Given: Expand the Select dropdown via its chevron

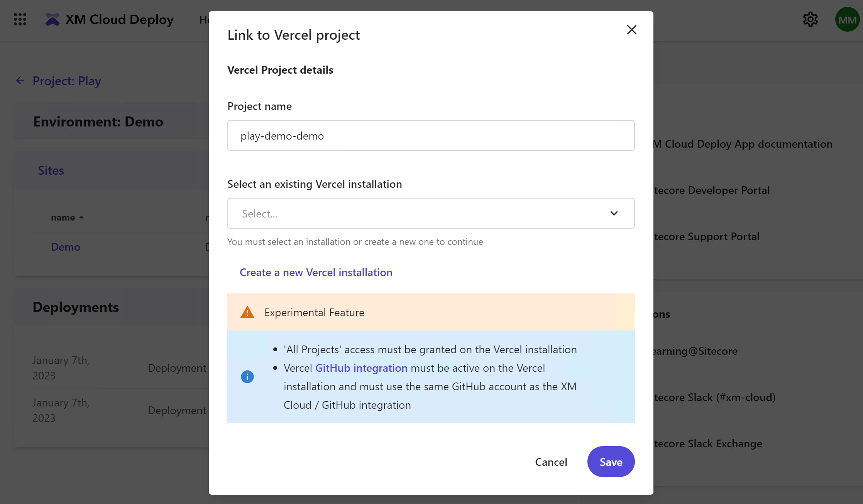Looking at the screenshot, I should pyautogui.click(x=614, y=213).
